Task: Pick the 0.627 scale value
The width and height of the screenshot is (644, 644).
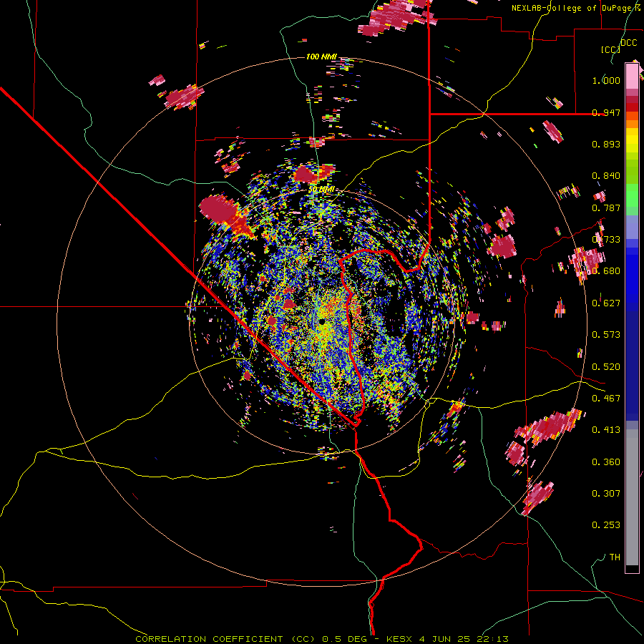Action: click(x=606, y=303)
